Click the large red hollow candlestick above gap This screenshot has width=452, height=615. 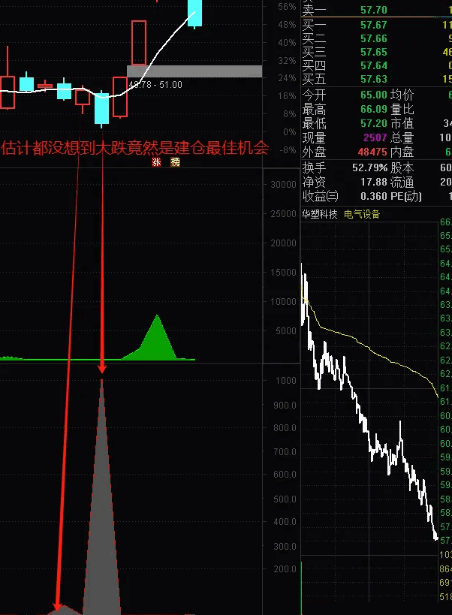(x=139, y=43)
